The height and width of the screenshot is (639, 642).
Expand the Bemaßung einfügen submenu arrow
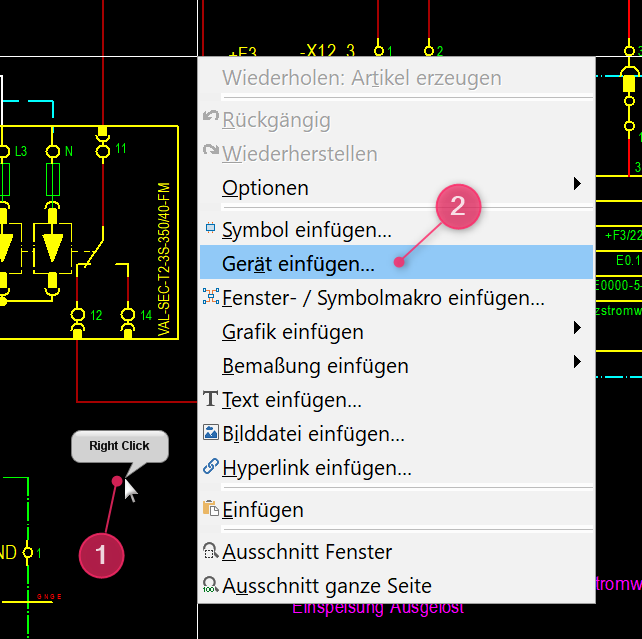pos(577,363)
